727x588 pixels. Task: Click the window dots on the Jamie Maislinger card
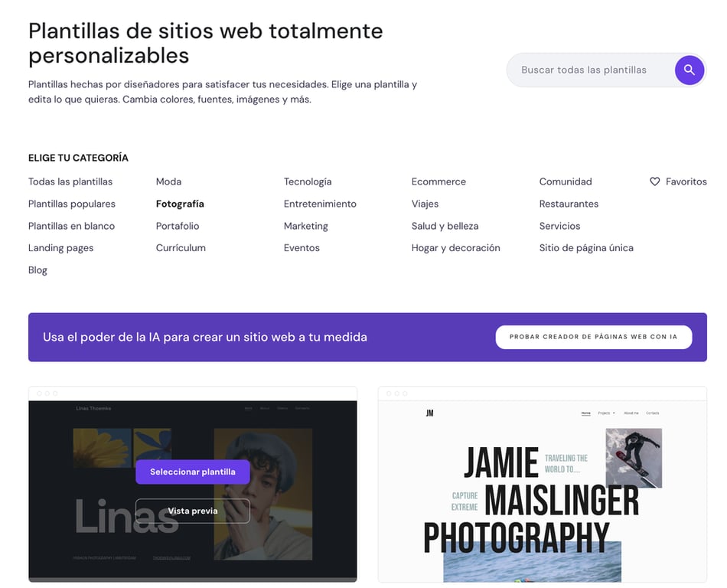pyautogui.click(x=397, y=392)
